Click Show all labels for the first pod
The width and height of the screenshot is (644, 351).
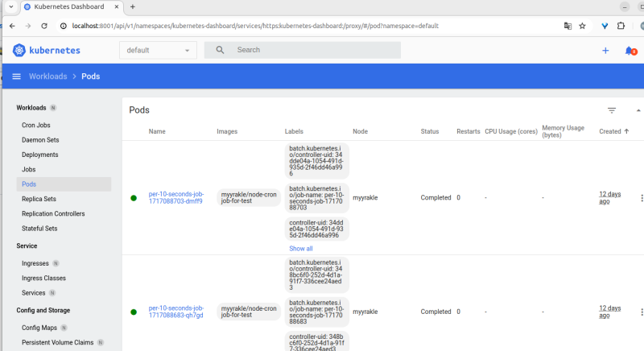(301, 249)
